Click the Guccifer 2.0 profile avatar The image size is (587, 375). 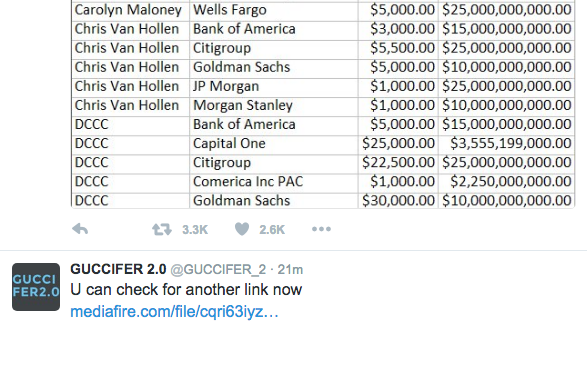tap(36, 287)
